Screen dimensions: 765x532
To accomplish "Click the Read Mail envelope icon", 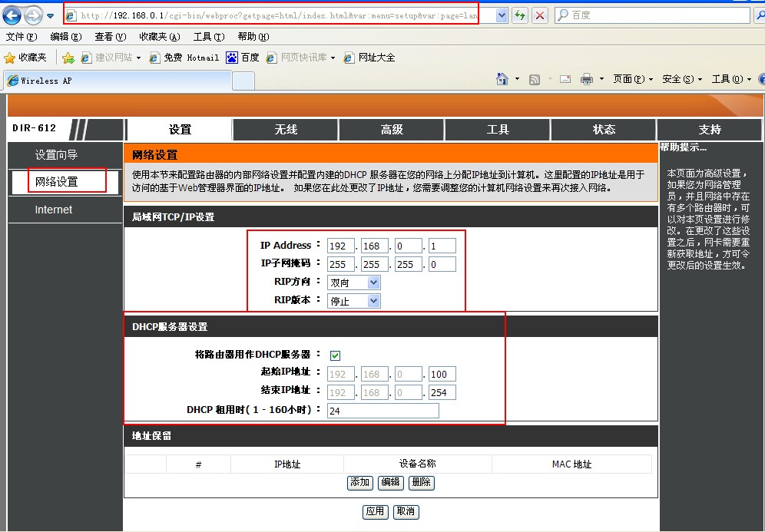I will (x=565, y=79).
